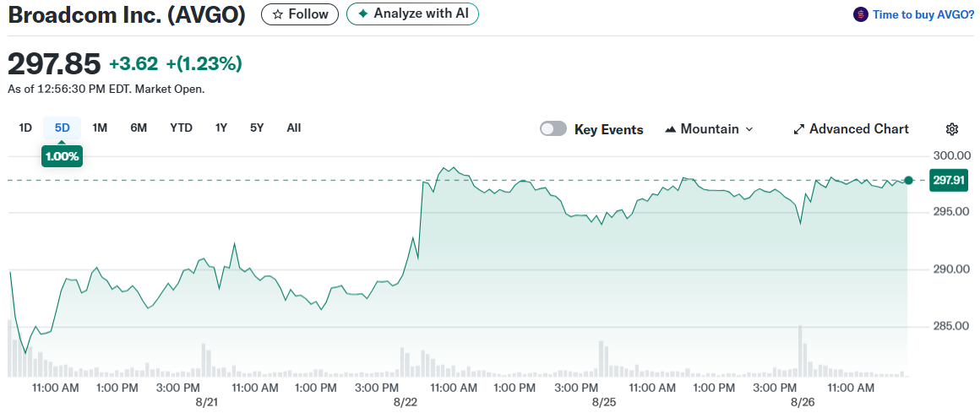Click the 1.00% 5D performance badge
The height and width of the screenshot is (413, 980).
[x=62, y=156]
